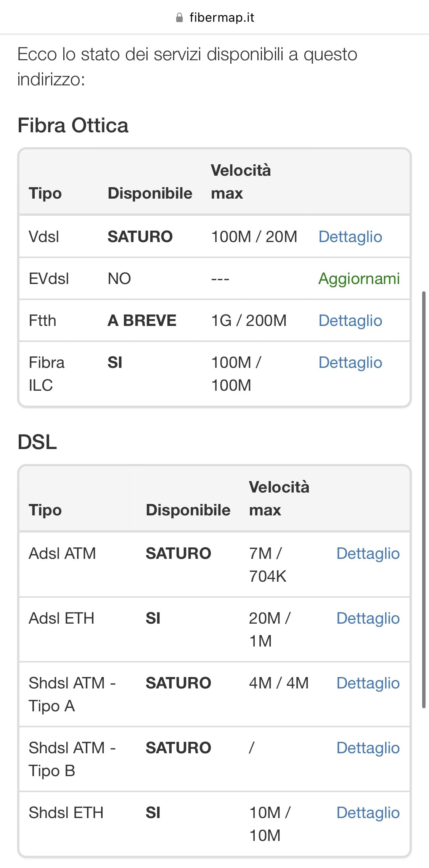Open Dettaglio for Shdsl ETH

(x=368, y=813)
